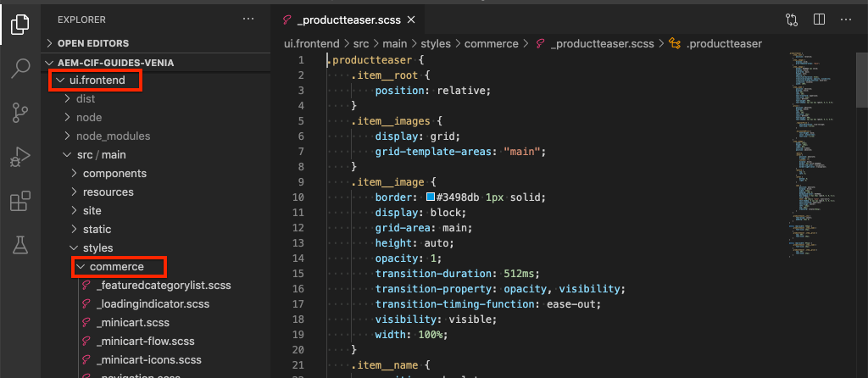Open _minicart-icons.scss file

coord(148,359)
